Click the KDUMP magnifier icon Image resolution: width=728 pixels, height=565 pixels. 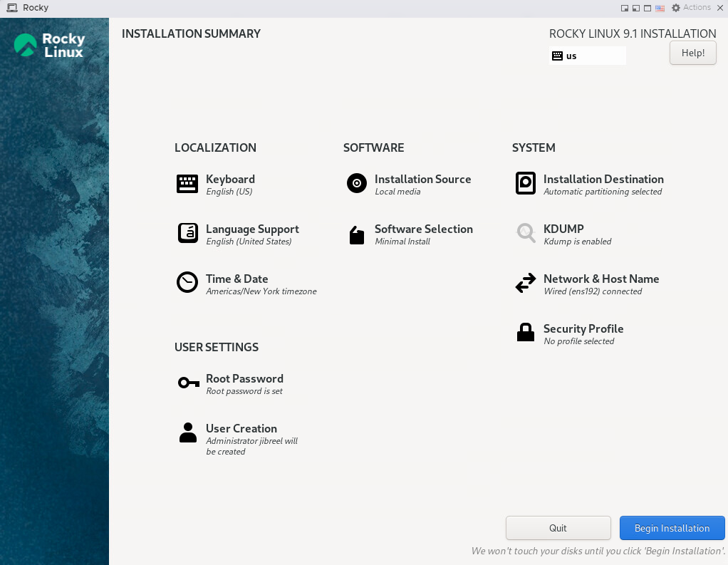526,233
